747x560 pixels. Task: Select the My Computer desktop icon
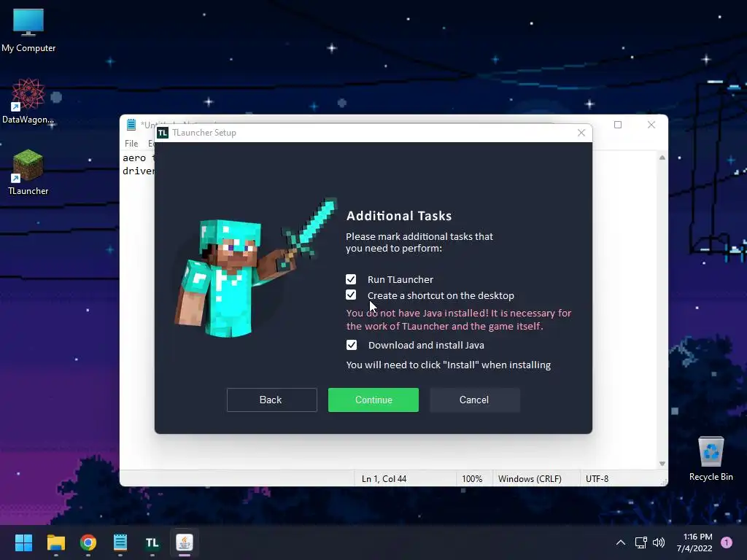tap(28, 31)
